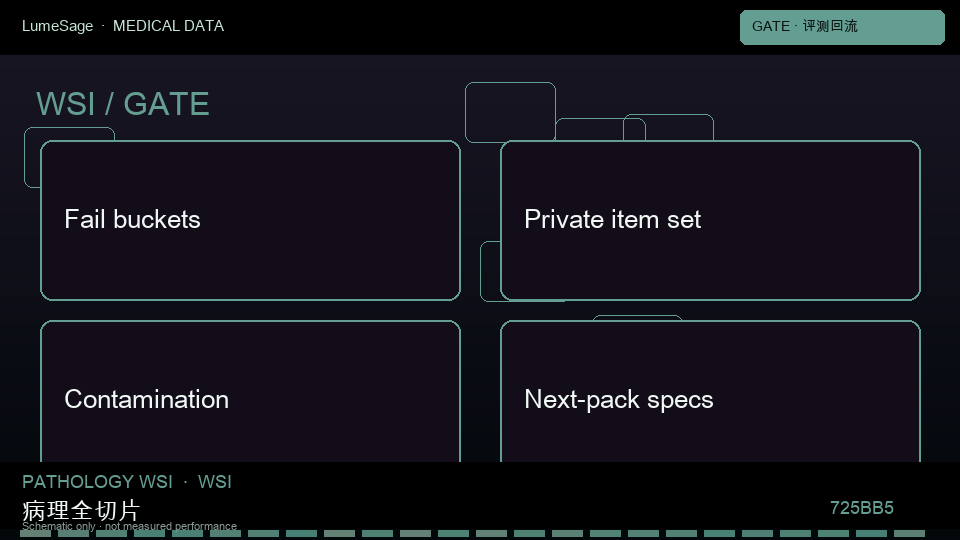Viewport: 960px width, 540px height.
Task: Click the WSI / GATE heading
Action: (x=123, y=104)
